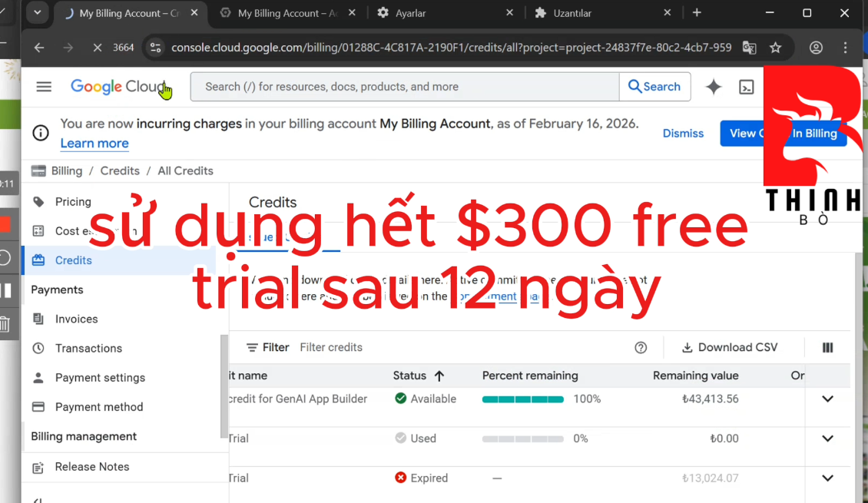The height and width of the screenshot is (503, 868).
Task: Click the Google Cloud logo
Action: 118,87
